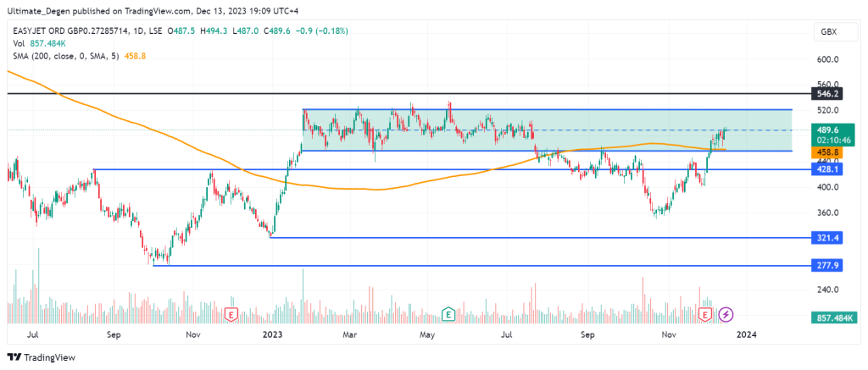Click the H494.3 high value in legend
Image resolution: width=868 pixels, height=370 pixels.
pos(216,31)
